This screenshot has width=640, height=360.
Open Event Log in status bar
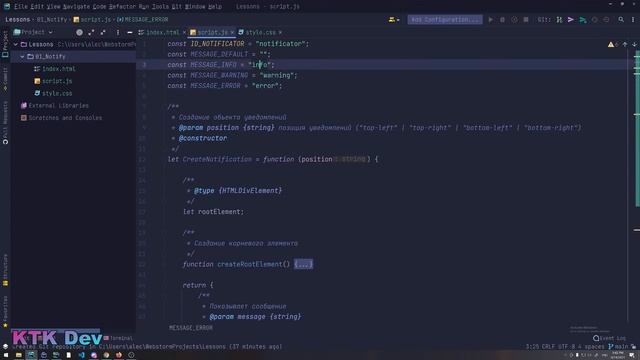click(x=609, y=338)
